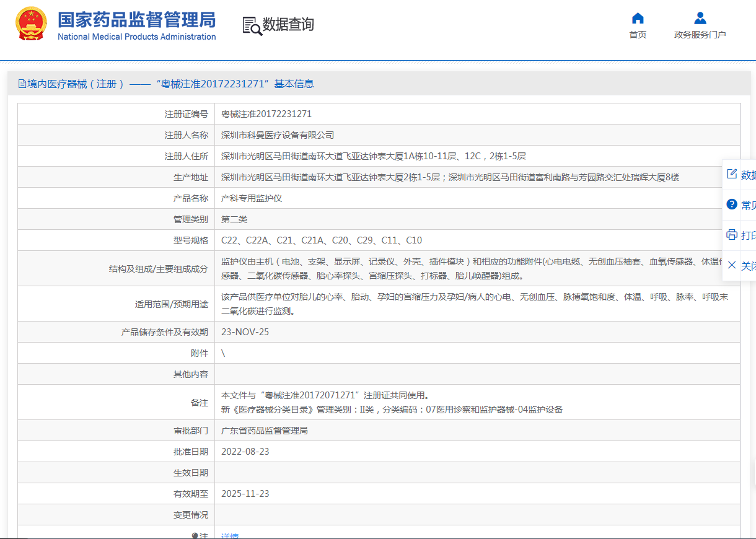
Task: Click the national emblem logo
Action: tap(31, 24)
